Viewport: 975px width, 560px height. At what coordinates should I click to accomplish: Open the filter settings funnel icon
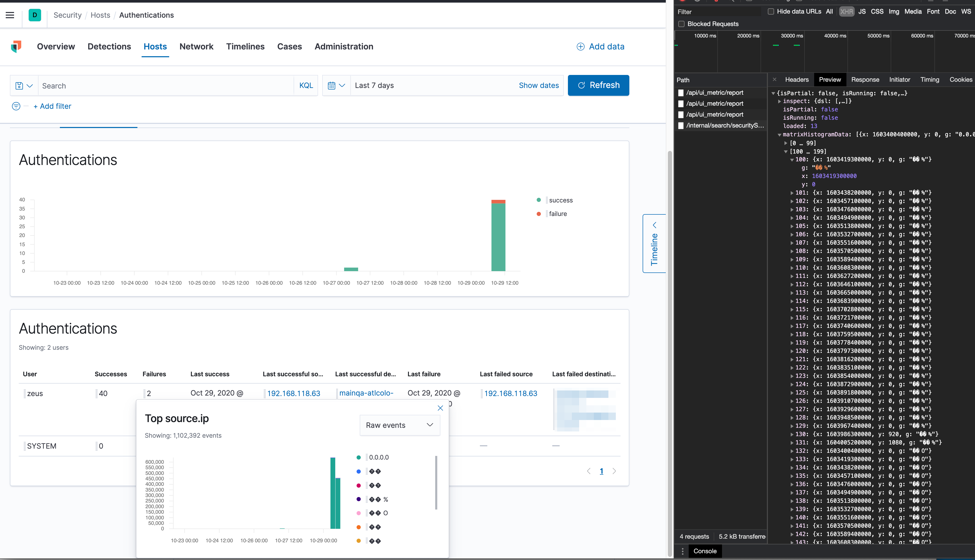click(16, 106)
